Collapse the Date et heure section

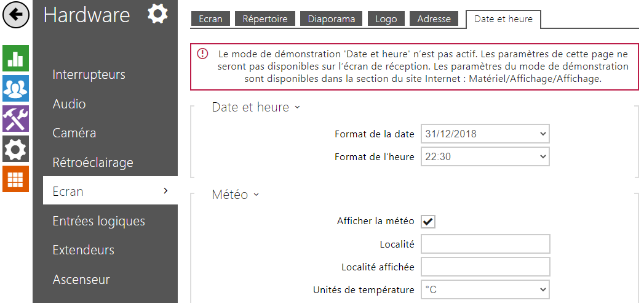click(256, 107)
